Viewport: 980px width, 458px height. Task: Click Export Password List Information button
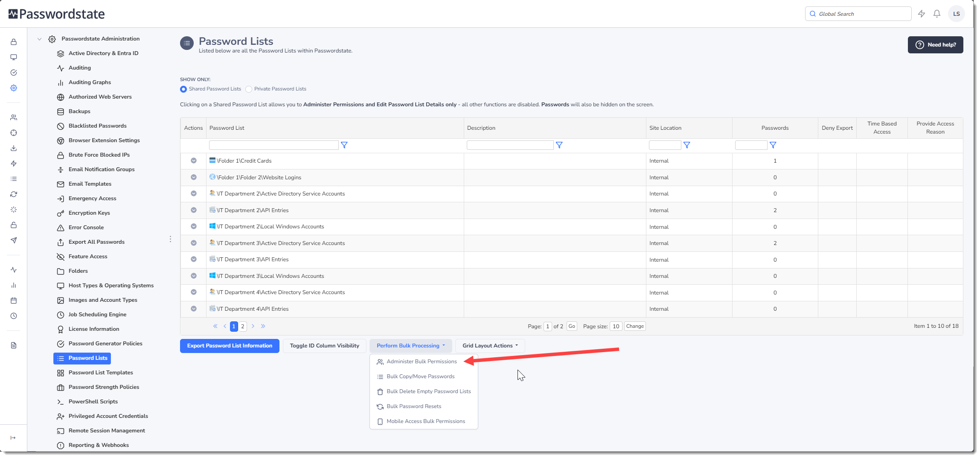point(230,346)
